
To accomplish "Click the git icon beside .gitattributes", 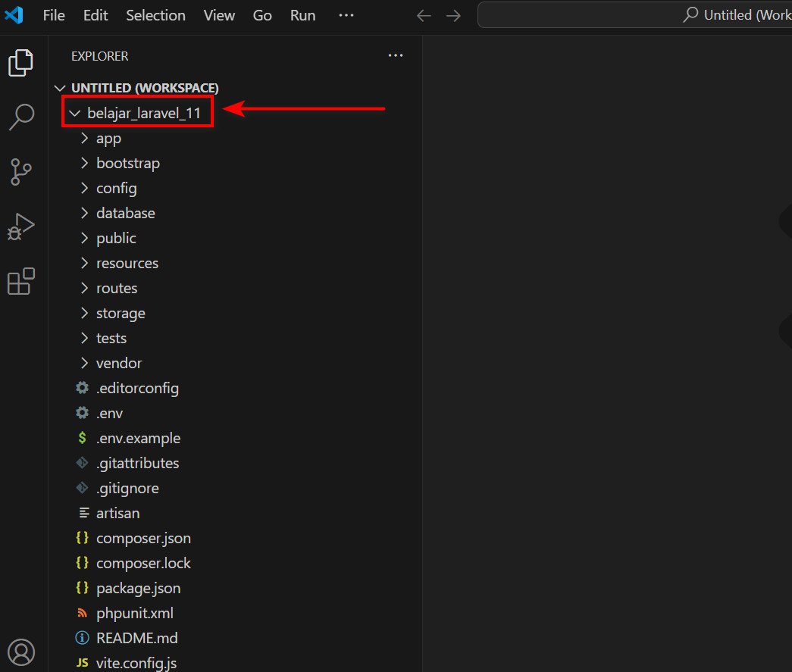I will 82,462.
